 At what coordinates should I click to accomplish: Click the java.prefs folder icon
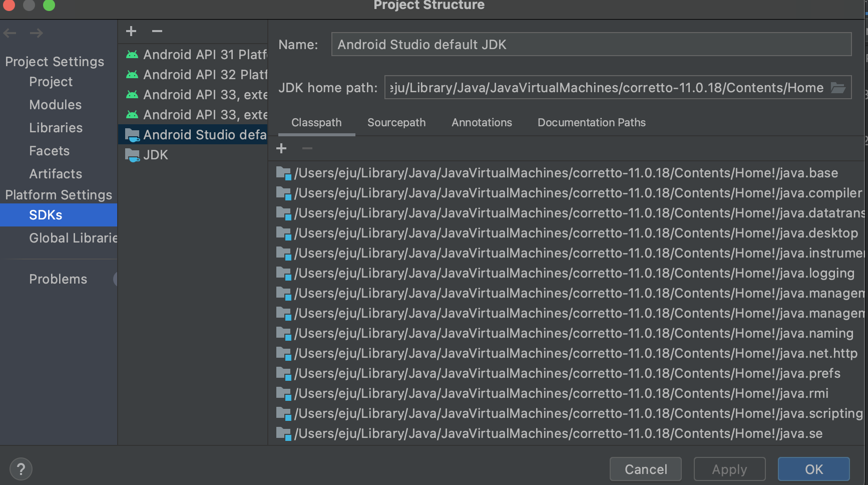284,374
